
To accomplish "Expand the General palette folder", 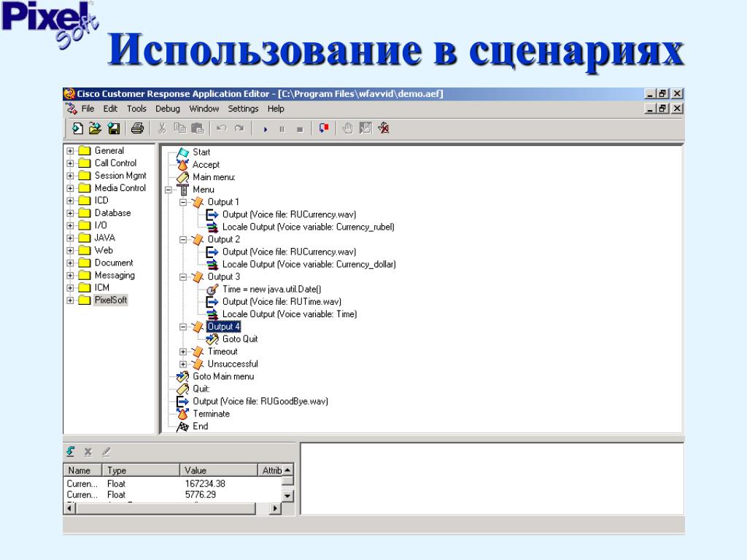I will point(70,150).
